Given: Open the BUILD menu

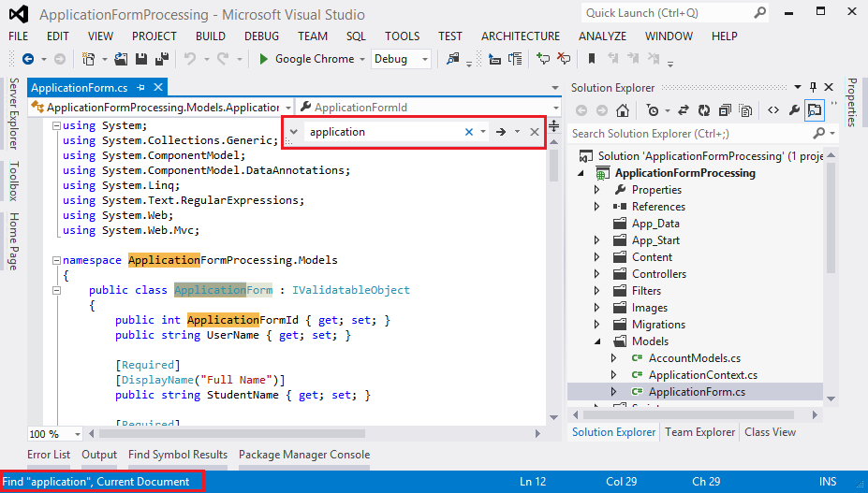Looking at the screenshot, I should (x=211, y=36).
